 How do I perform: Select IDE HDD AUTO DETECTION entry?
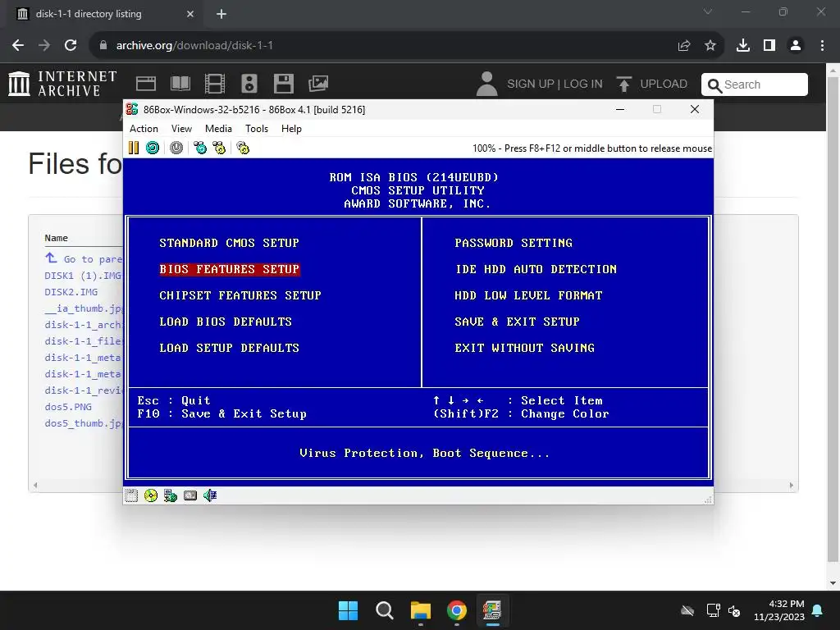click(536, 269)
